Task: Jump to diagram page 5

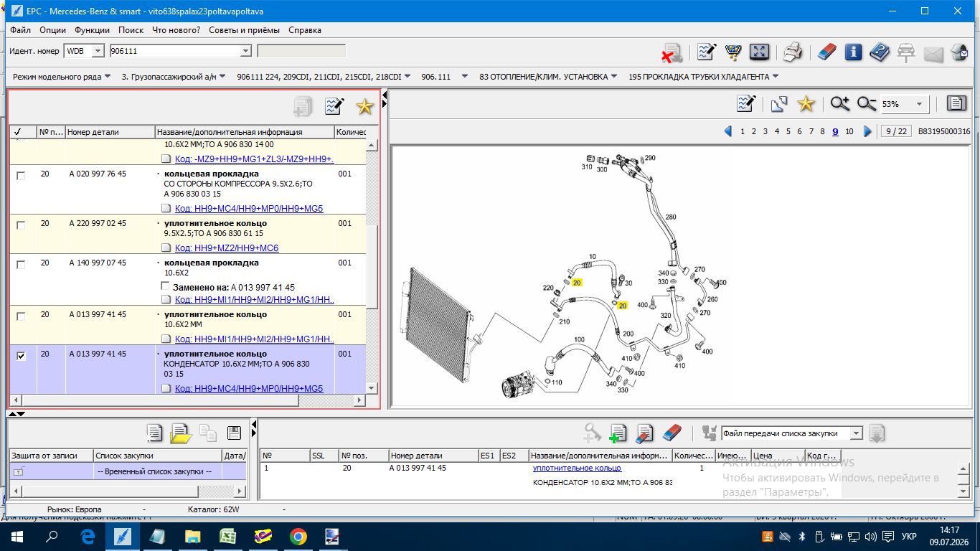Action: tap(788, 131)
